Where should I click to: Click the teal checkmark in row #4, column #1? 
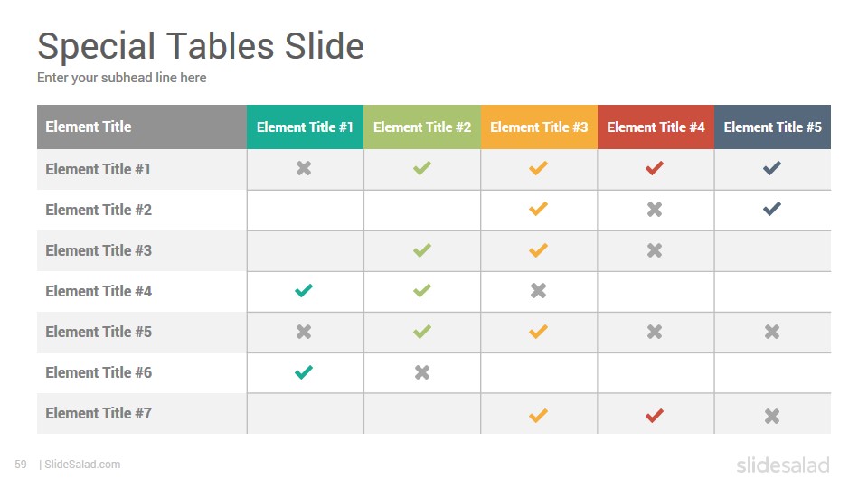tap(304, 290)
